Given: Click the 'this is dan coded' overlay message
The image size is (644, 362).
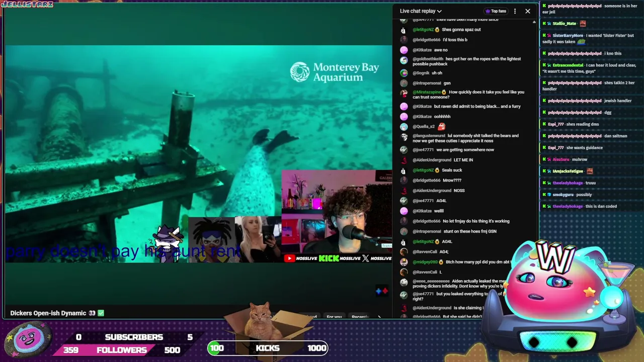Looking at the screenshot, I should (x=601, y=206).
